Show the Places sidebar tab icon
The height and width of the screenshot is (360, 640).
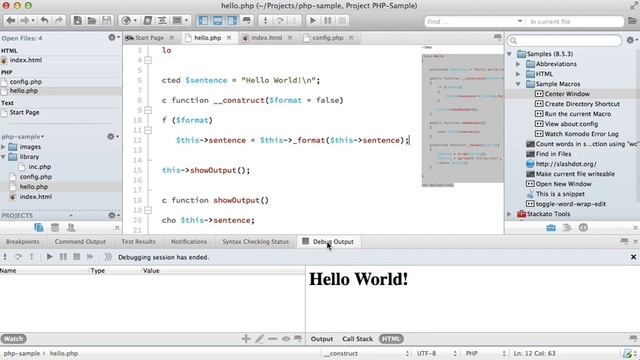coord(39,227)
